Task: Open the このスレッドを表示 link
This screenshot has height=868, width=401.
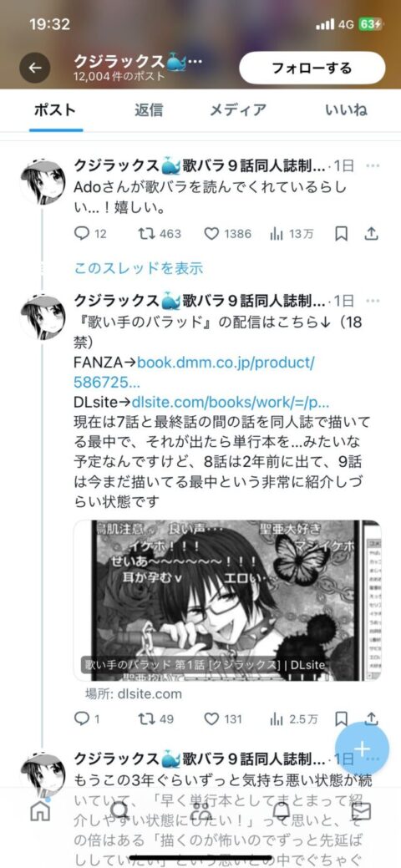Action: (139, 268)
